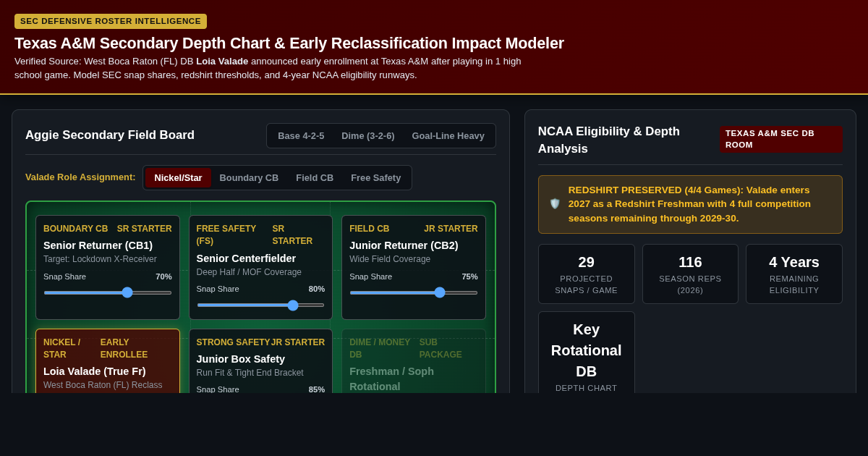
Task: Click the Boundary CB 70% snap share value
Action: coord(163,276)
